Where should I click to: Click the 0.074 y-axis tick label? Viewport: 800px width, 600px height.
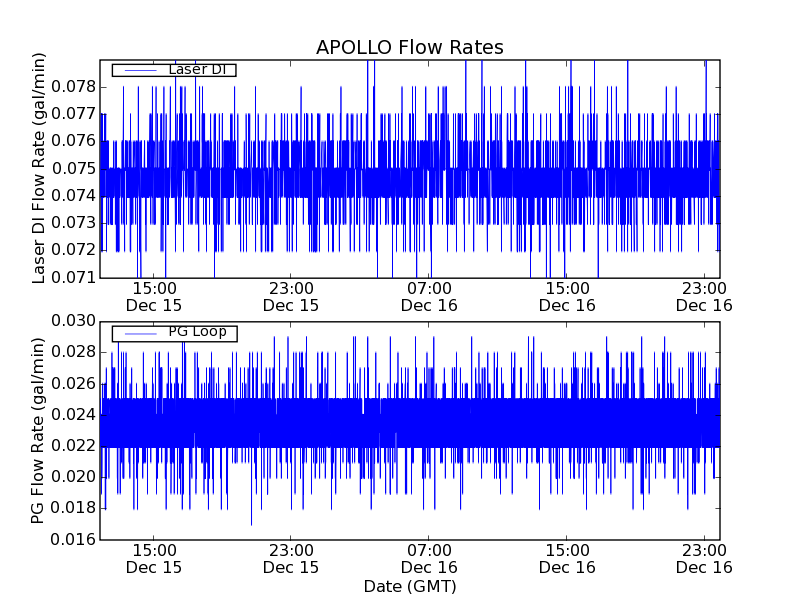pos(73,195)
